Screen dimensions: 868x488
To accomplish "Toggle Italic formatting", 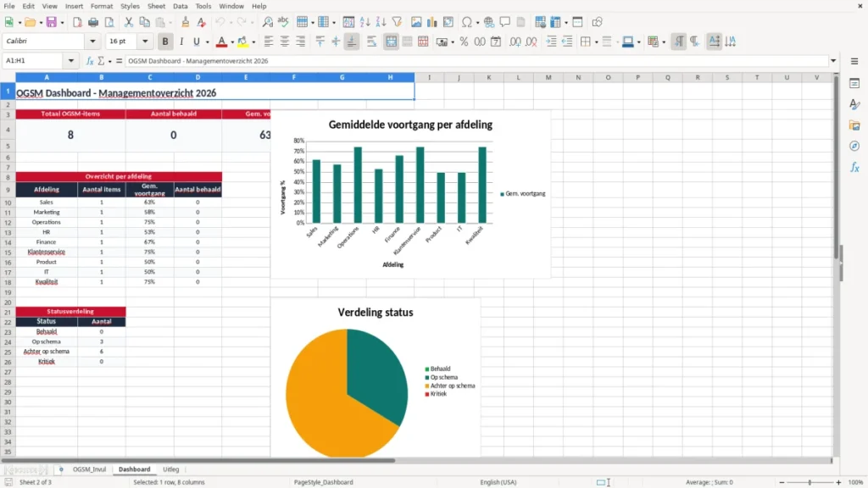I will pos(181,42).
